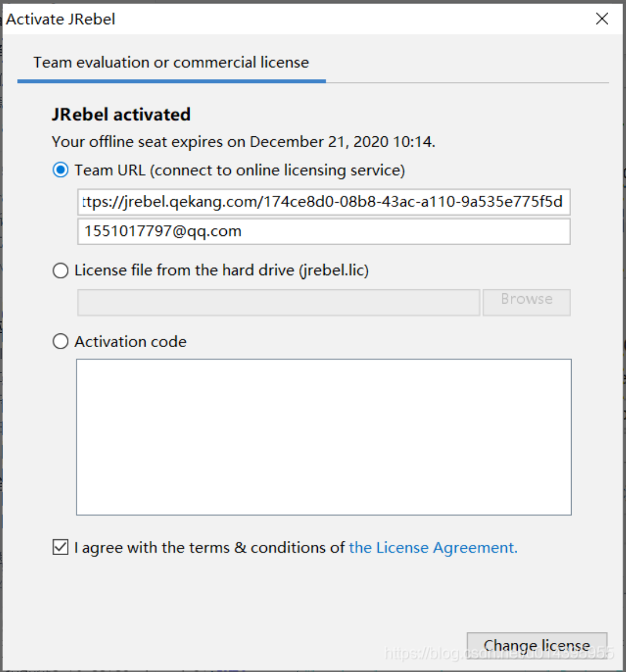626x672 pixels.
Task: Click the empty license file path field
Action: pyautogui.click(x=278, y=302)
